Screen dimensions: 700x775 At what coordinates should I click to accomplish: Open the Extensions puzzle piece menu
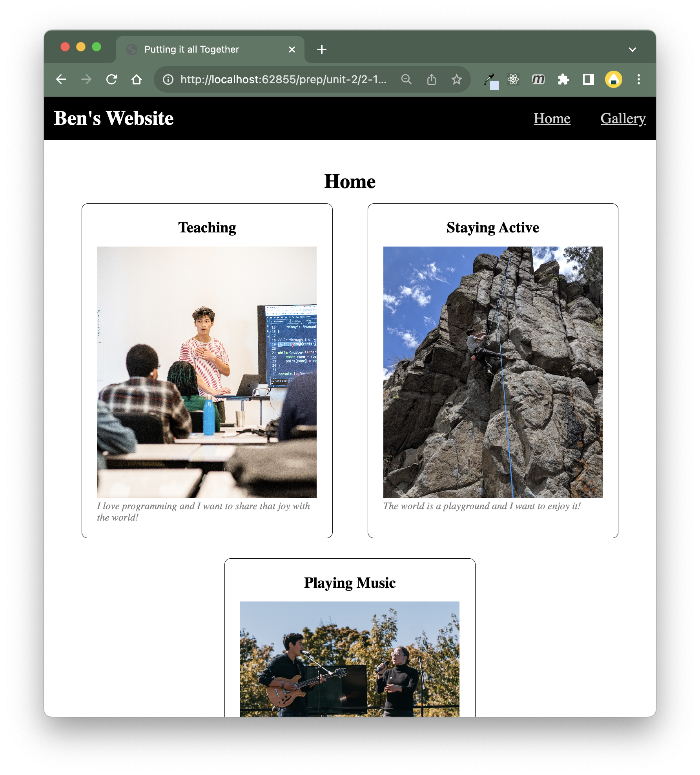click(x=563, y=80)
